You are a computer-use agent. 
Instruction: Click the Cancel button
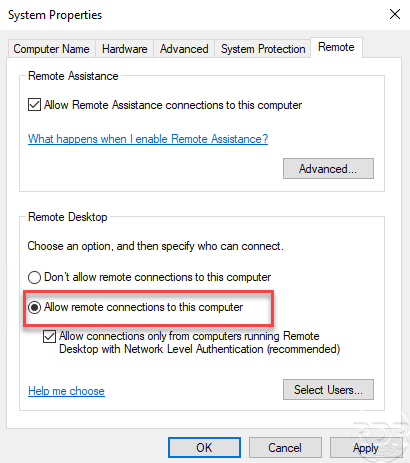pos(285,447)
